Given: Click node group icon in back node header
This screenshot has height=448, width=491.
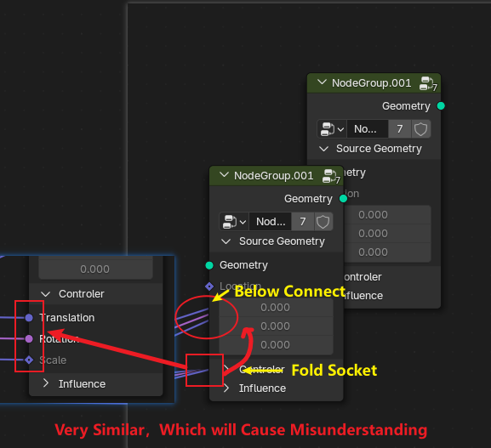Looking at the screenshot, I should (x=428, y=83).
